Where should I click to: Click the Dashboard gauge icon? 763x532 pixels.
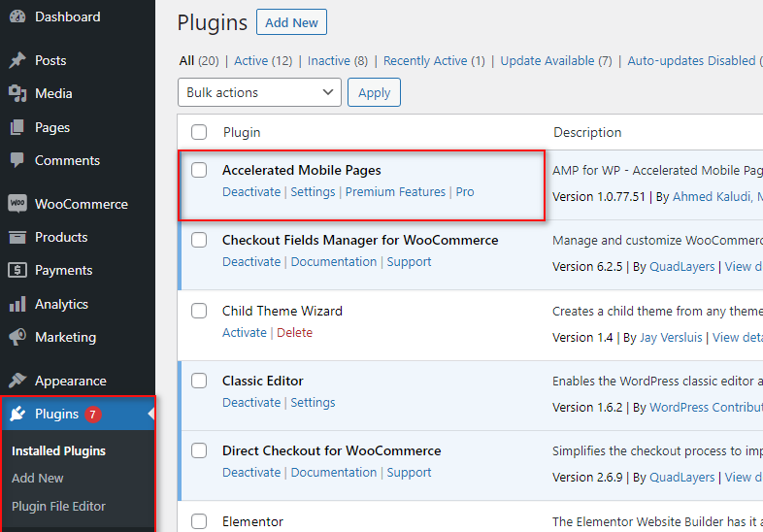[x=17, y=17]
